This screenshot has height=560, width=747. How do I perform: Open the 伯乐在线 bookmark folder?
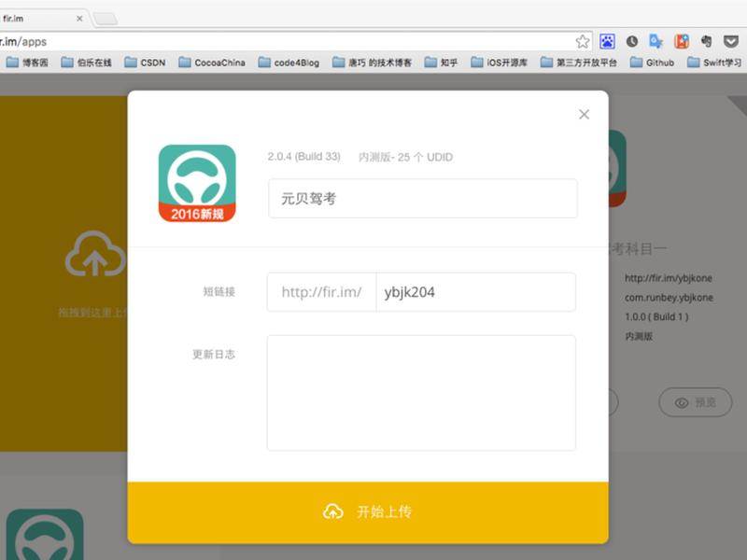[x=86, y=63]
